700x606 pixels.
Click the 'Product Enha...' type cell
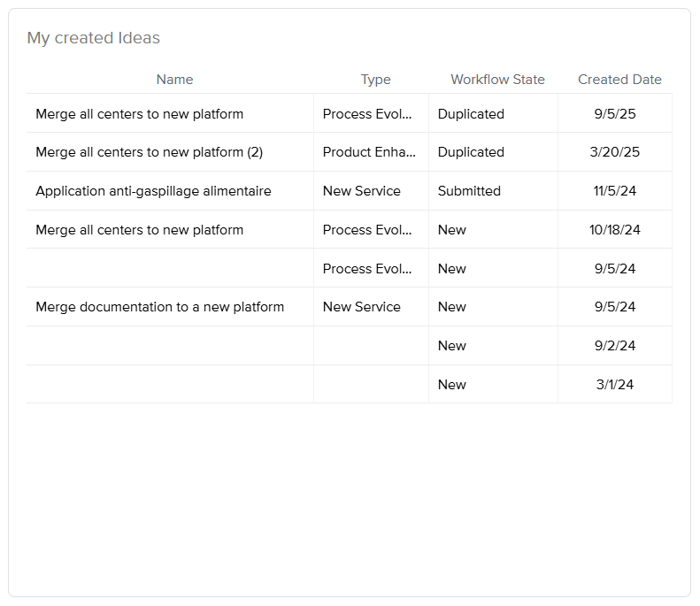369,152
